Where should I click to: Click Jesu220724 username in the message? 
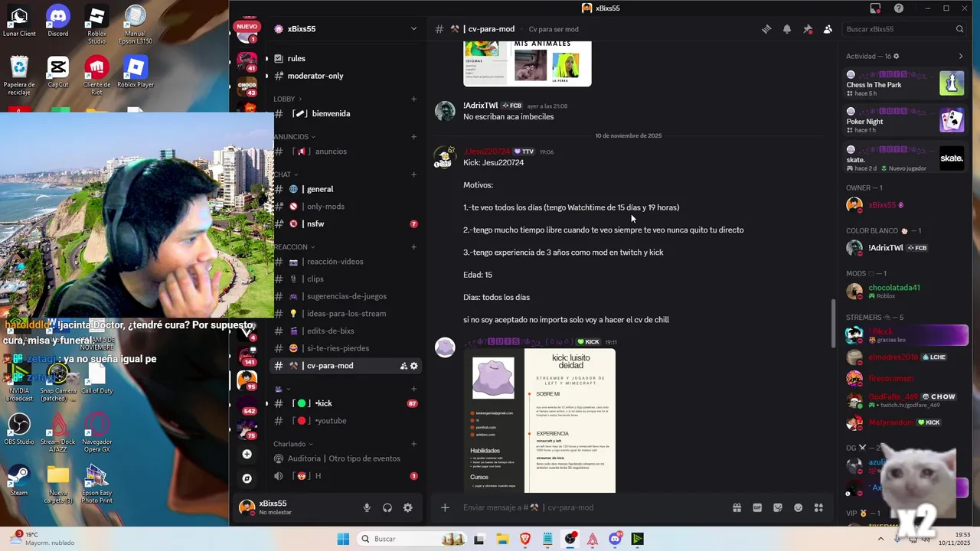[486, 152]
